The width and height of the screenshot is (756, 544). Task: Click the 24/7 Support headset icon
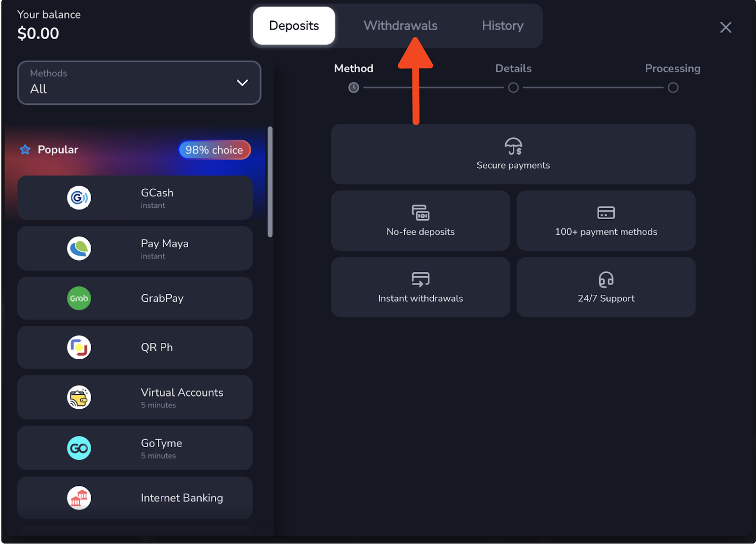point(606,280)
